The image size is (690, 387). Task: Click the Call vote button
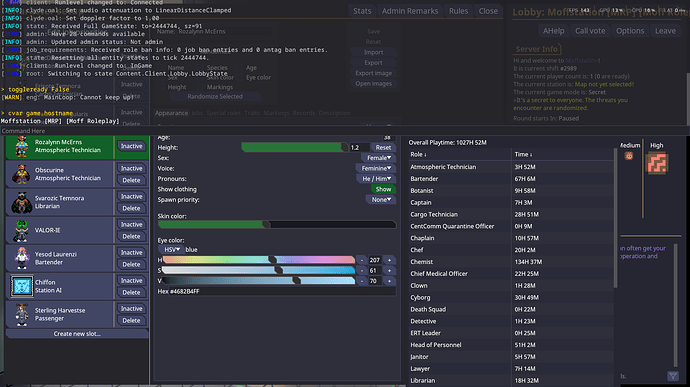pyautogui.click(x=590, y=31)
